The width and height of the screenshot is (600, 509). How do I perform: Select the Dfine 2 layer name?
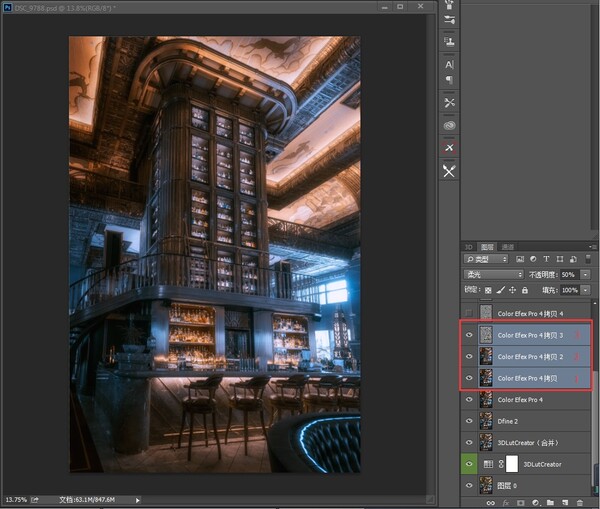pos(507,421)
